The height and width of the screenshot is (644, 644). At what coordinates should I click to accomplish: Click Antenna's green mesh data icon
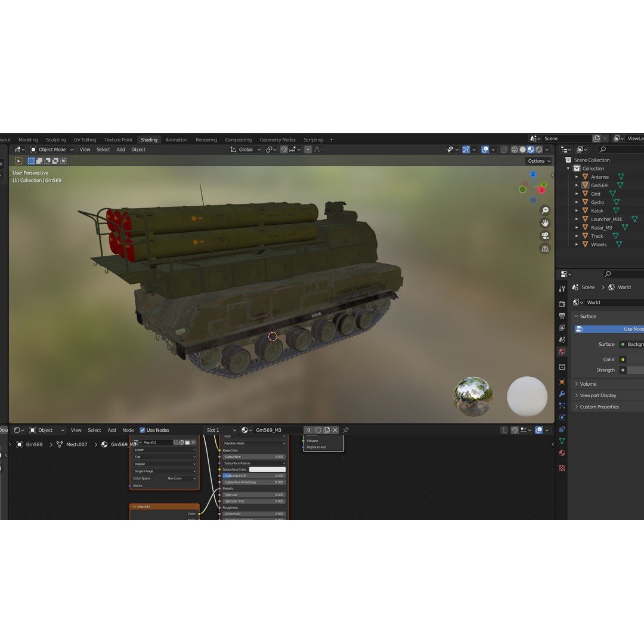[x=621, y=177]
